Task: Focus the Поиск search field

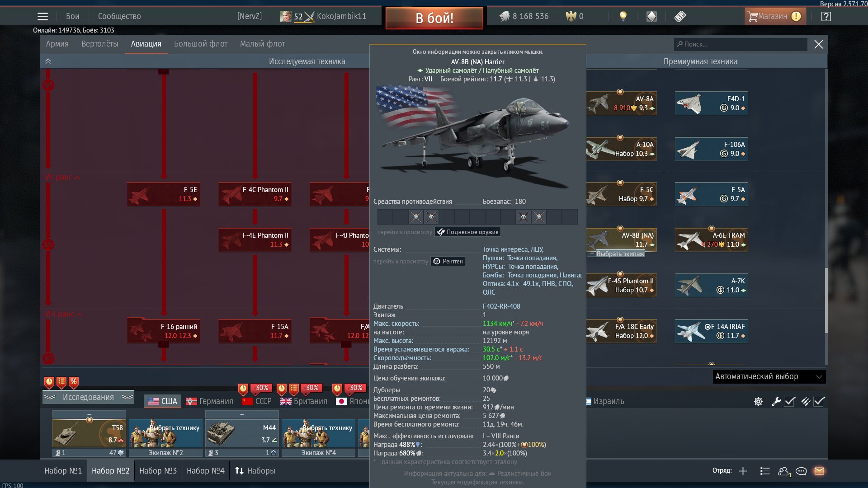Action: click(x=741, y=44)
